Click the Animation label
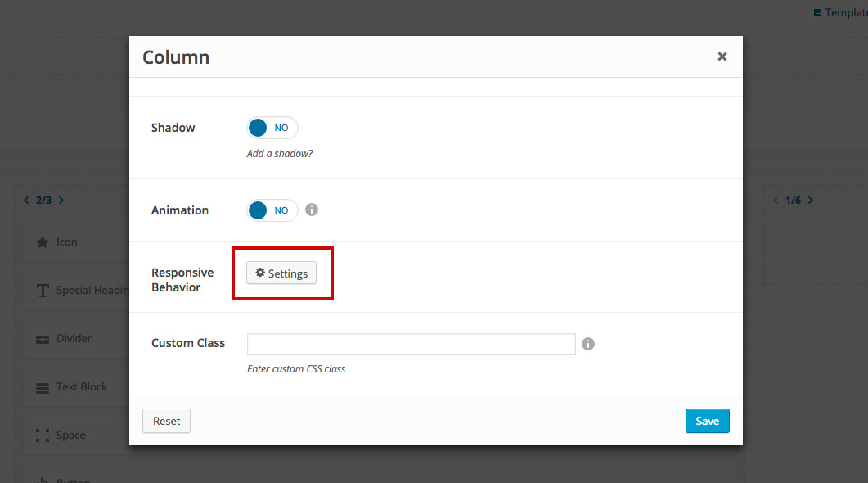Viewport: 868px width, 483px height. (x=180, y=210)
